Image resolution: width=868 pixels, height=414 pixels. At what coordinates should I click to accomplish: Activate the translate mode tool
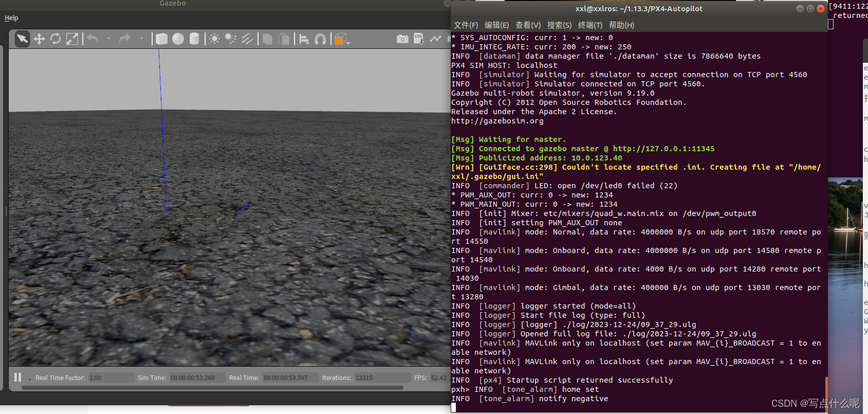[39, 39]
